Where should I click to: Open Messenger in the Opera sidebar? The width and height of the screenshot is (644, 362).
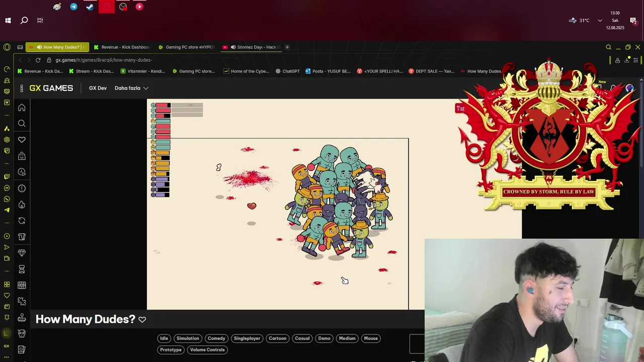[7, 188]
